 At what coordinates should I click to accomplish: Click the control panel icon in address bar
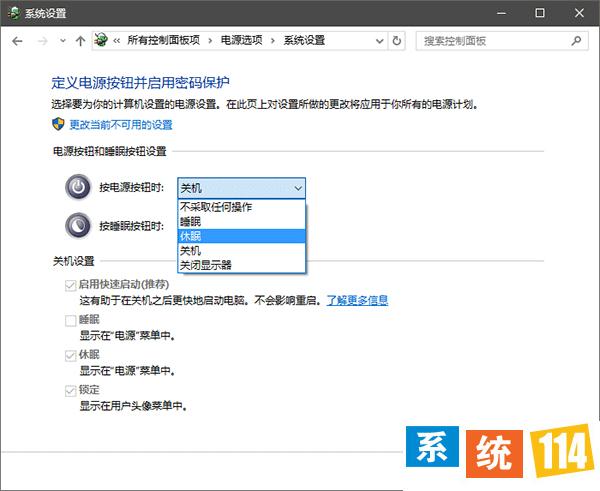(101, 40)
